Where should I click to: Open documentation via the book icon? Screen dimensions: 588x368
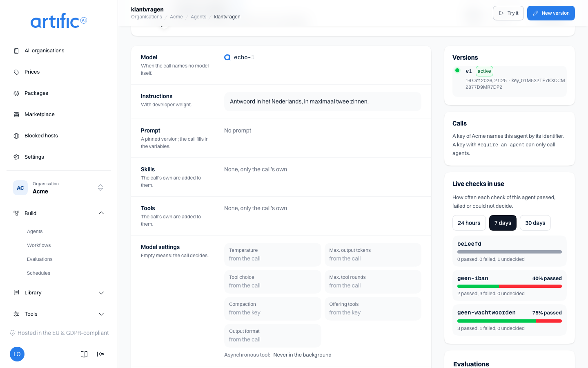[x=84, y=354]
